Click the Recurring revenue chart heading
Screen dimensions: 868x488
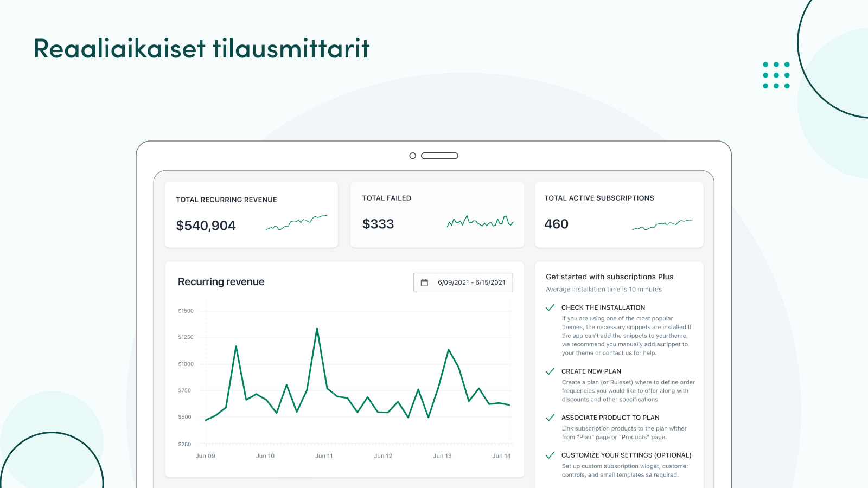click(221, 282)
